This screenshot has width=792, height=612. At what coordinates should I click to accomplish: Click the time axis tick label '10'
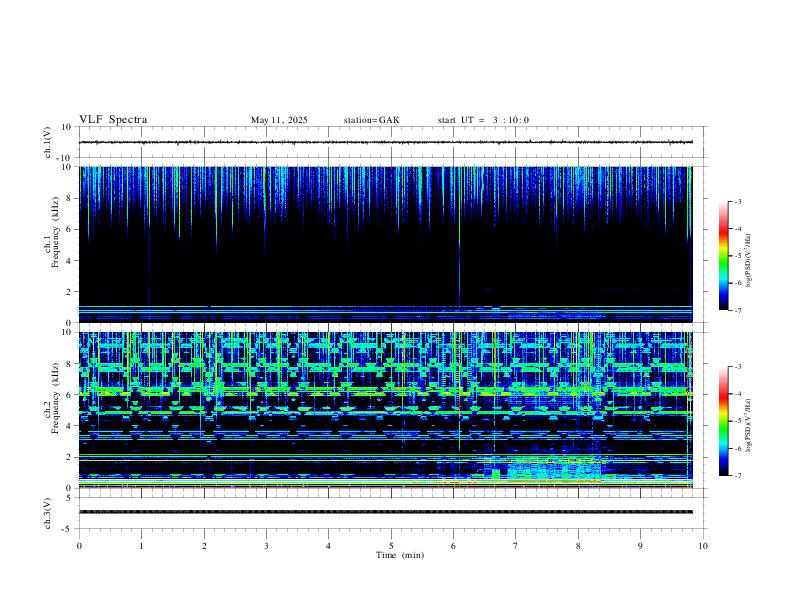click(703, 546)
